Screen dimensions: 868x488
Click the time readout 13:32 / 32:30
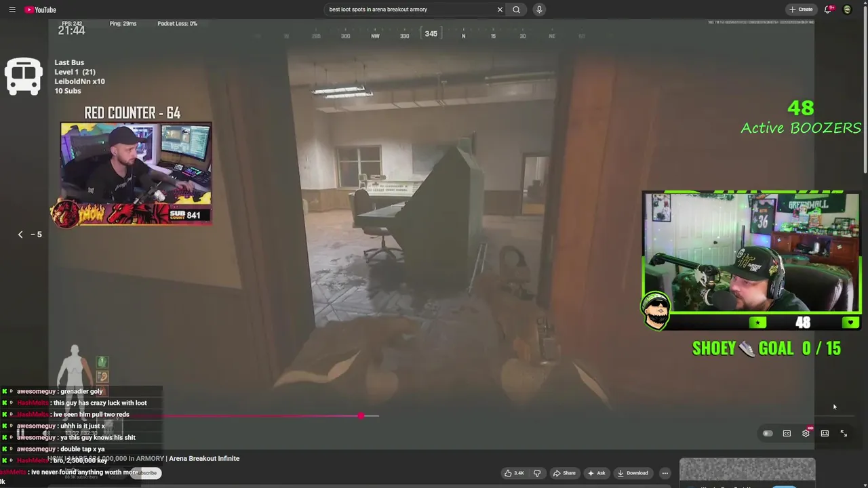click(x=80, y=433)
